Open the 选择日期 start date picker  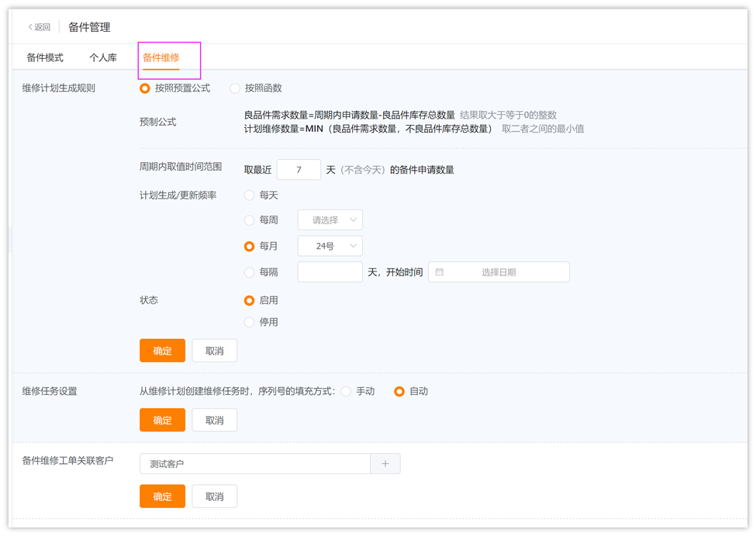[499, 272]
